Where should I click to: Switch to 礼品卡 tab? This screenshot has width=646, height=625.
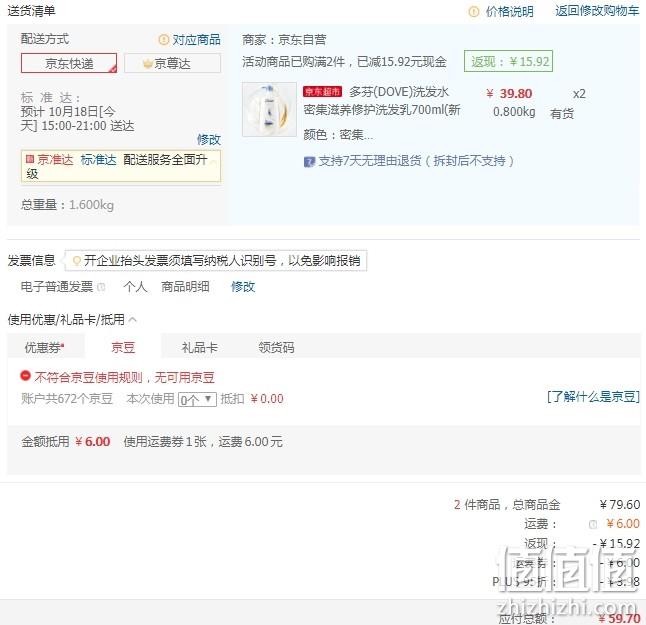click(199, 347)
